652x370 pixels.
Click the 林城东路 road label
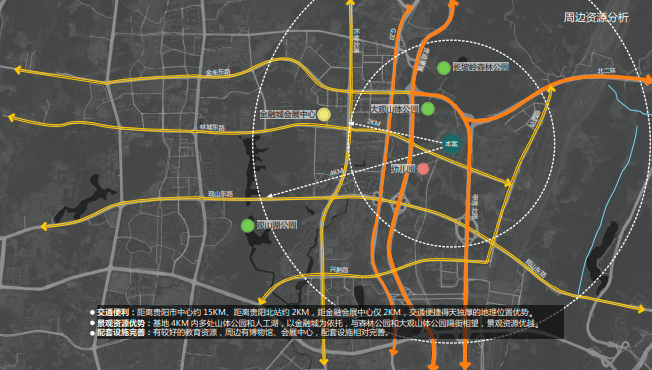(212, 127)
